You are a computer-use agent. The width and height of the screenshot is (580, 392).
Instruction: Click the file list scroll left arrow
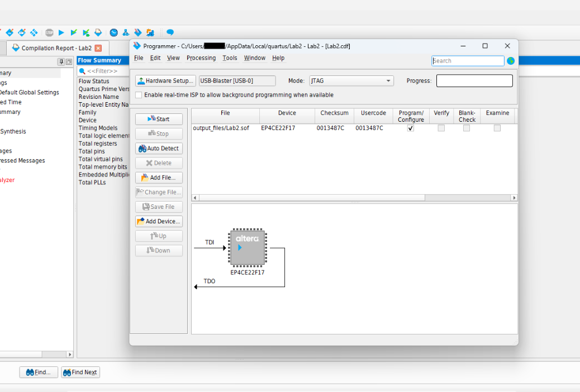point(195,198)
